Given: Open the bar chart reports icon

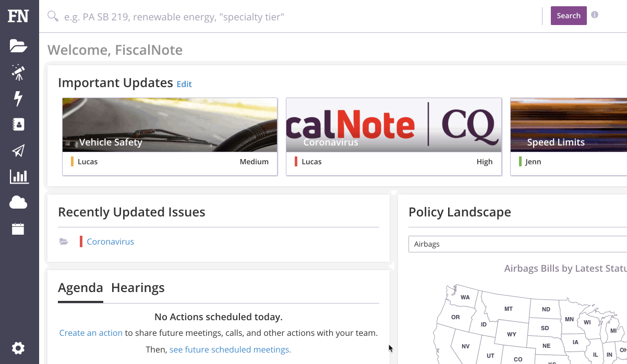Looking at the screenshot, I should (19, 176).
